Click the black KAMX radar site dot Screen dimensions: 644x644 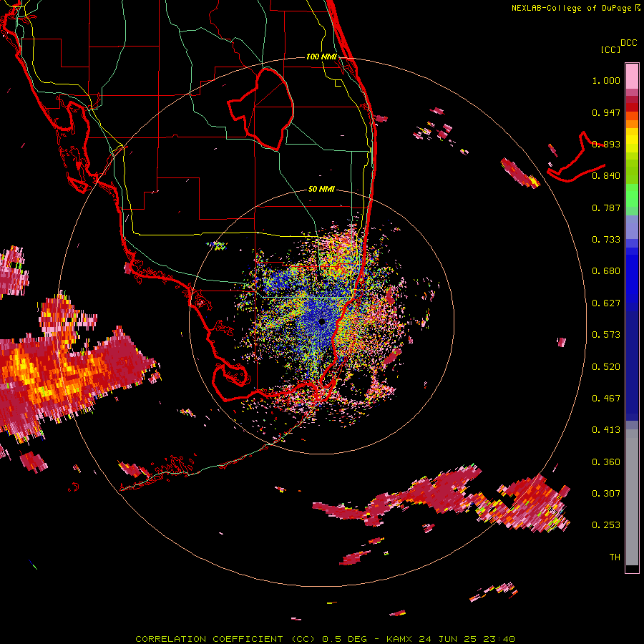point(322,321)
